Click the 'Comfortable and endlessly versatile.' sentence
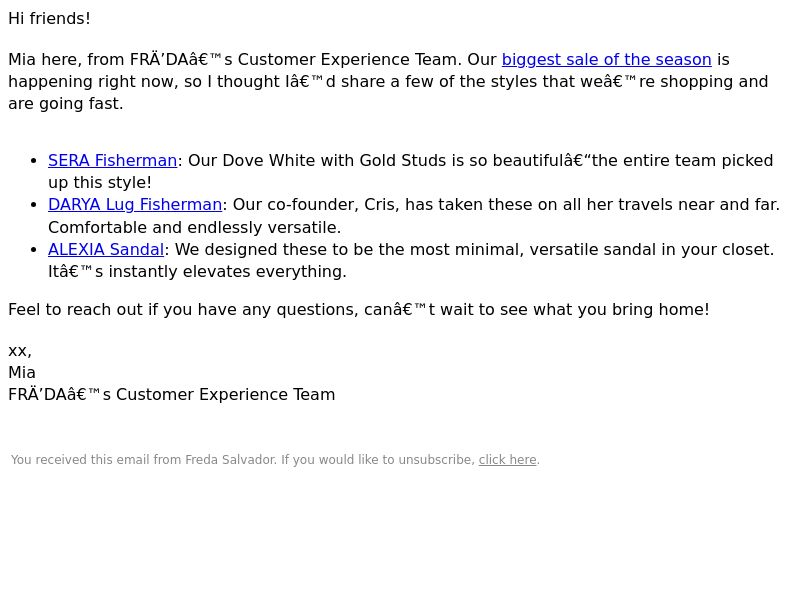Screen dimensions: 800x600 [194, 228]
